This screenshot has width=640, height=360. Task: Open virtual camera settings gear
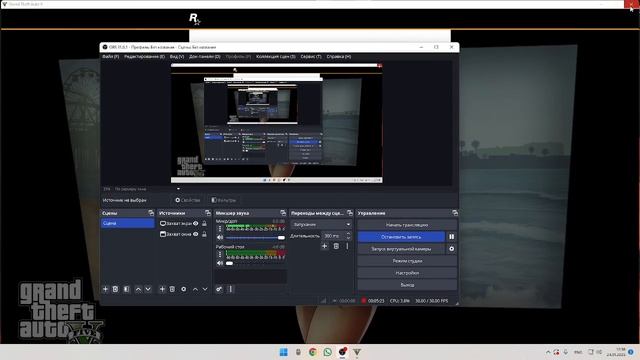click(x=451, y=249)
